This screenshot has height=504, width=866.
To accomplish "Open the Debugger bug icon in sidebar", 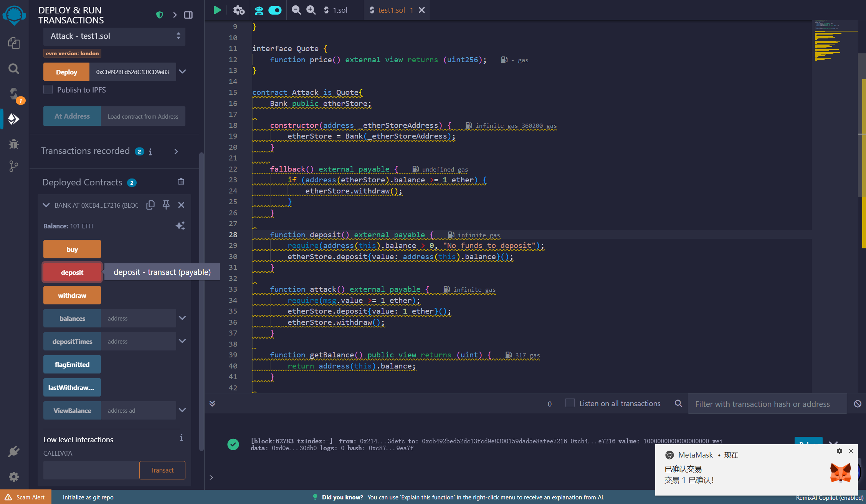I will (x=14, y=144).
